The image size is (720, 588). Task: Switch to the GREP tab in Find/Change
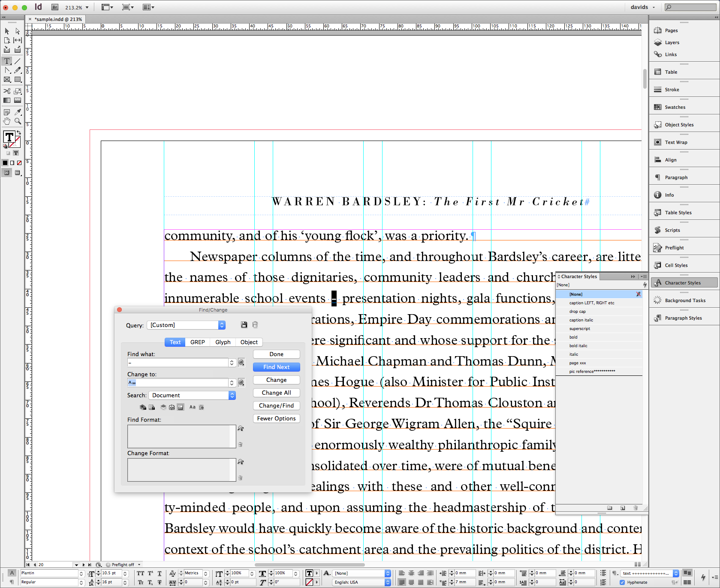197,342
